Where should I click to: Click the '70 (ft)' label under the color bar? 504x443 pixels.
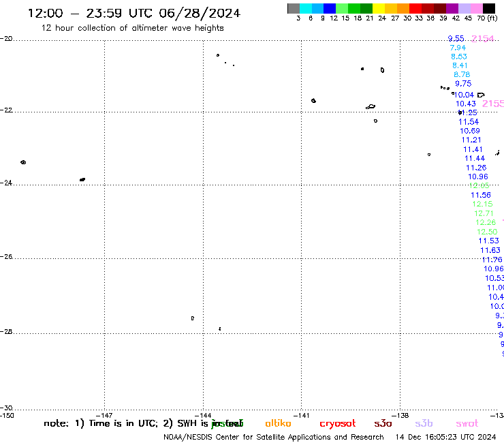pyautogui.click(x=487, y=18)
